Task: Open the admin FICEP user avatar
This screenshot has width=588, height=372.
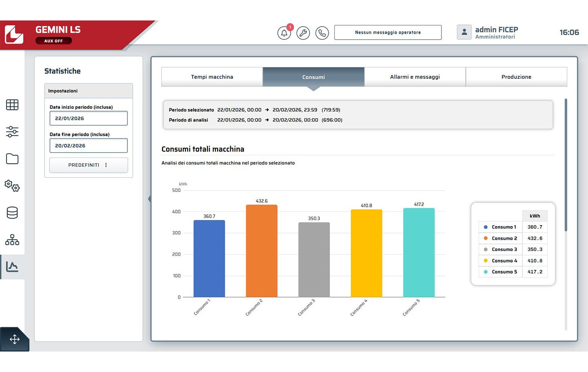Action: point(464,32)
